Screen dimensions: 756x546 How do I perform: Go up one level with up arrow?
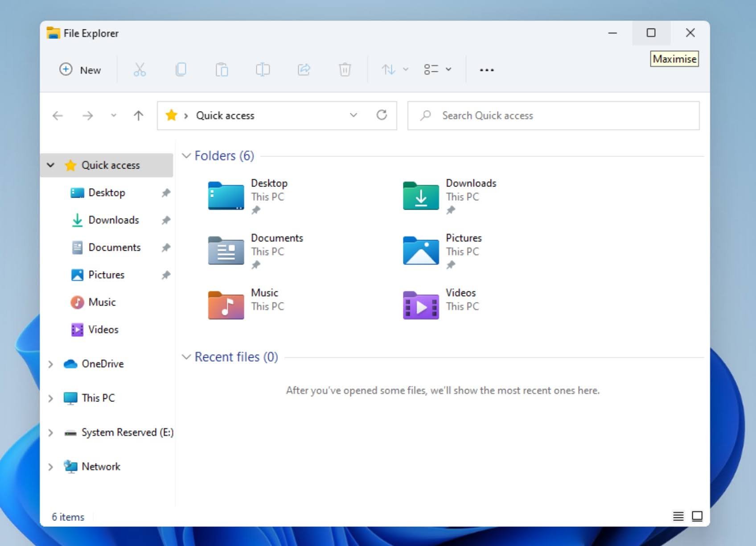tap(139, 116)
